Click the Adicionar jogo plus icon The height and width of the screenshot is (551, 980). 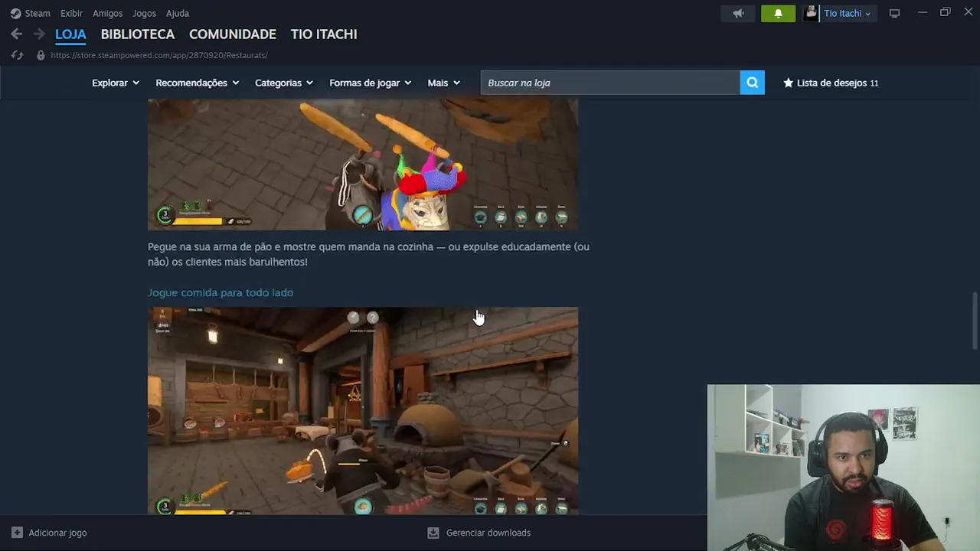tap(17, 533)
